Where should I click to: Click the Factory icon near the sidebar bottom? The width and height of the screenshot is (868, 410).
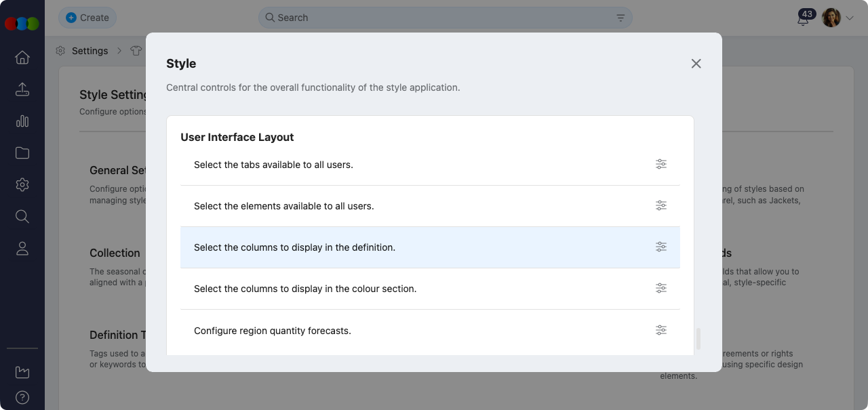(22, 371)
